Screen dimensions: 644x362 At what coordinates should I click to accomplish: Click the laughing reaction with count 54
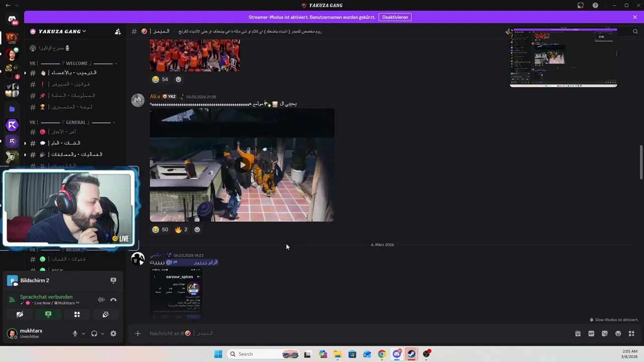point(160,79)
